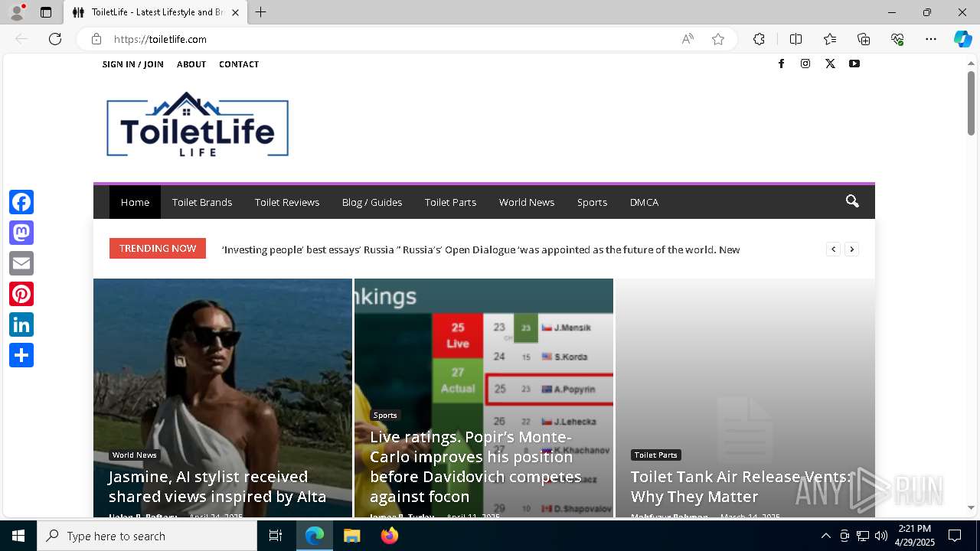Click the scrollbar down arrow
The height and width of the screenshot is (551, 980).
pos(971,507)
